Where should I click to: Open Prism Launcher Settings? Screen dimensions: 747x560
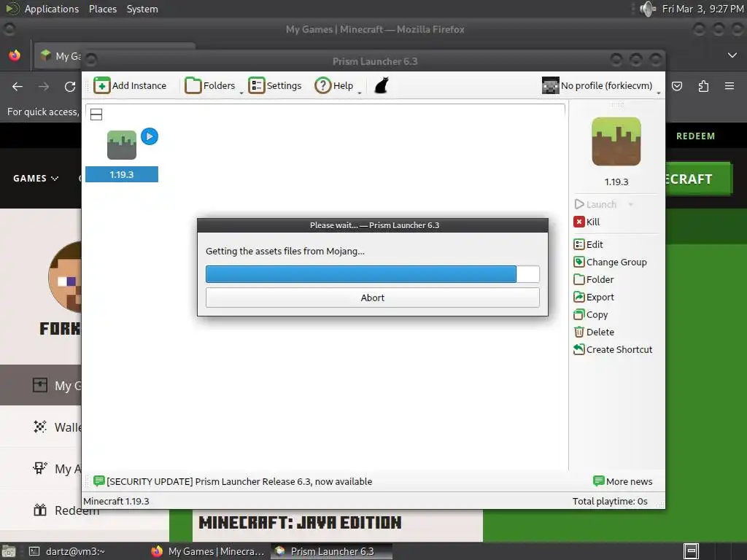[275, 86]
